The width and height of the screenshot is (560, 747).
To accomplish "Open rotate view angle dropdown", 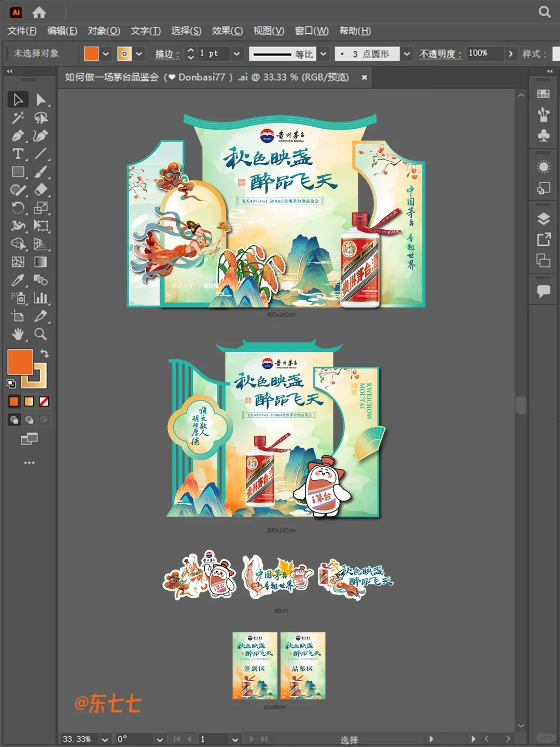I will point(160,739).
